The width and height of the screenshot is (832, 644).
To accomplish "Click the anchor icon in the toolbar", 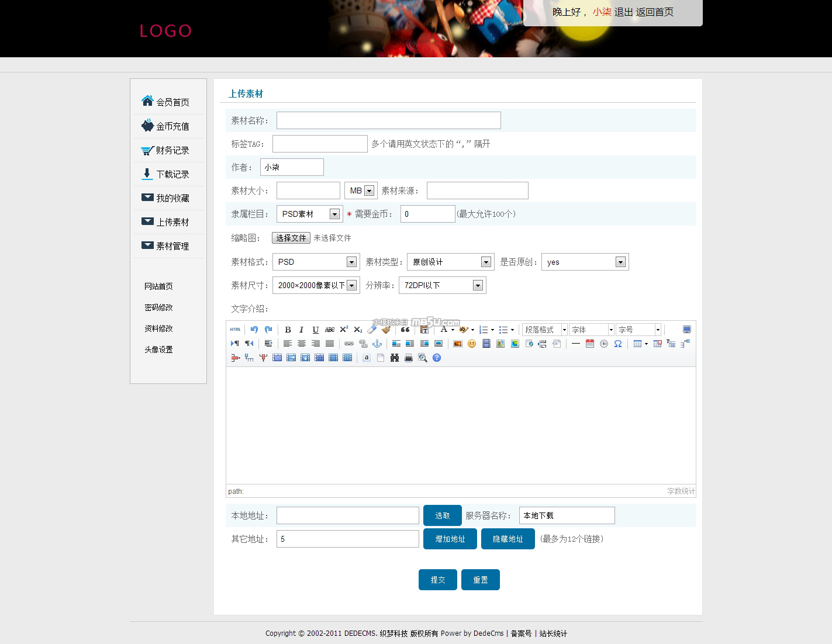I will click(377, 344).
